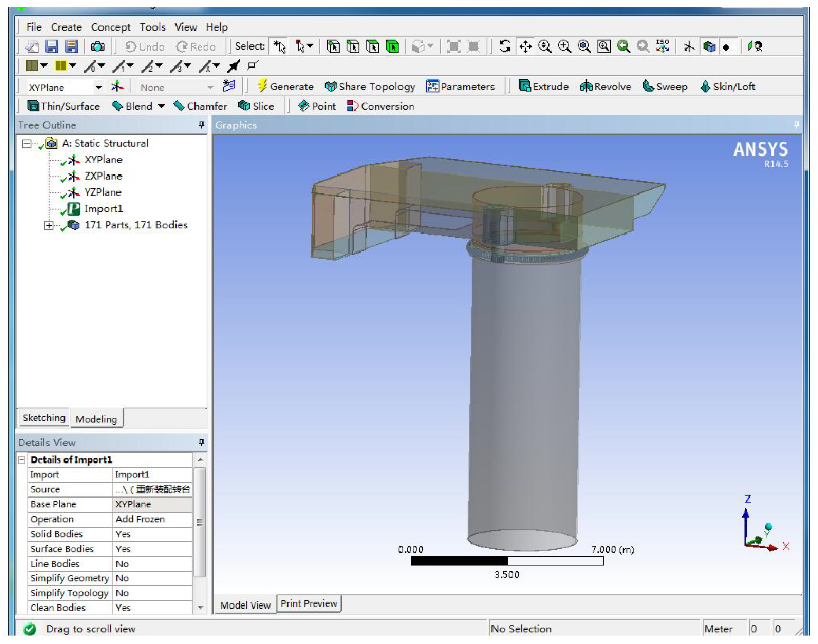Image resolution: width=818 pixels, height=644 pixels.
Task: Click the Rotate view icon
Action: (505, 46)
